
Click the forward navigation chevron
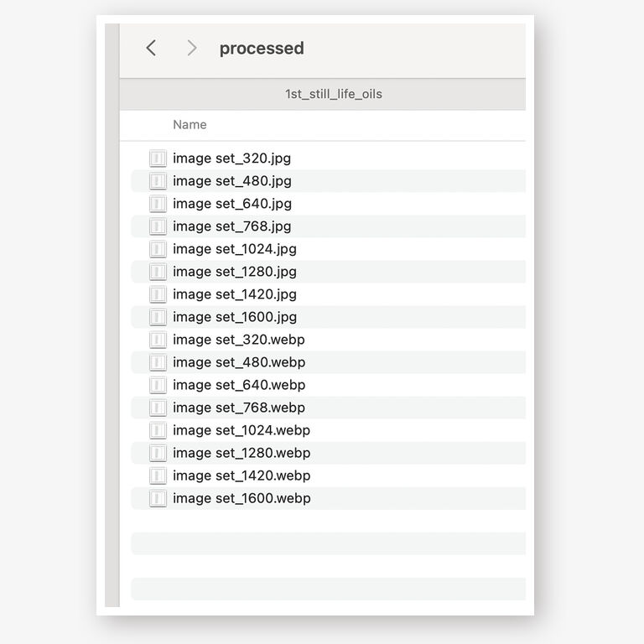coord(192,48)
